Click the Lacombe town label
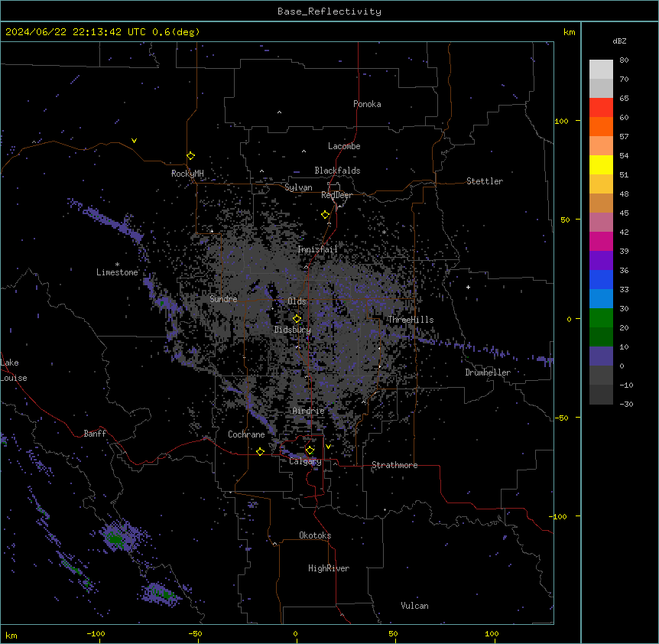The width and height of the screenshot is (659, 644). click(x=344, y=146)
